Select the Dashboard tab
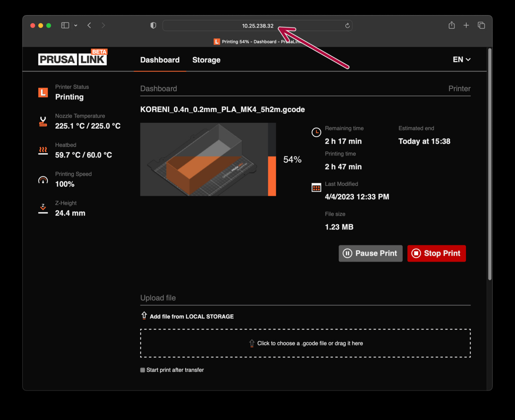Viewport: 515px width, 420px height. pyautogui.click(x=160, y=60)
